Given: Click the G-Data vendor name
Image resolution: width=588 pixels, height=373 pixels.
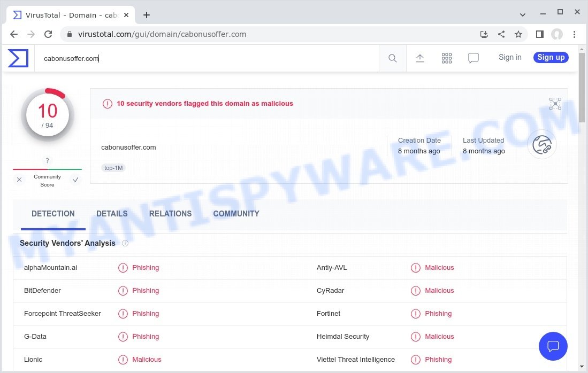Looking at the screenshot, I should coord(35,336).
